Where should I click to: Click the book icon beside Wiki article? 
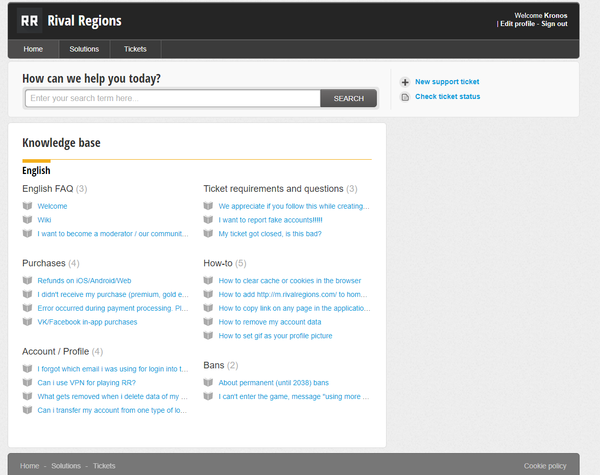click(28, 220)
